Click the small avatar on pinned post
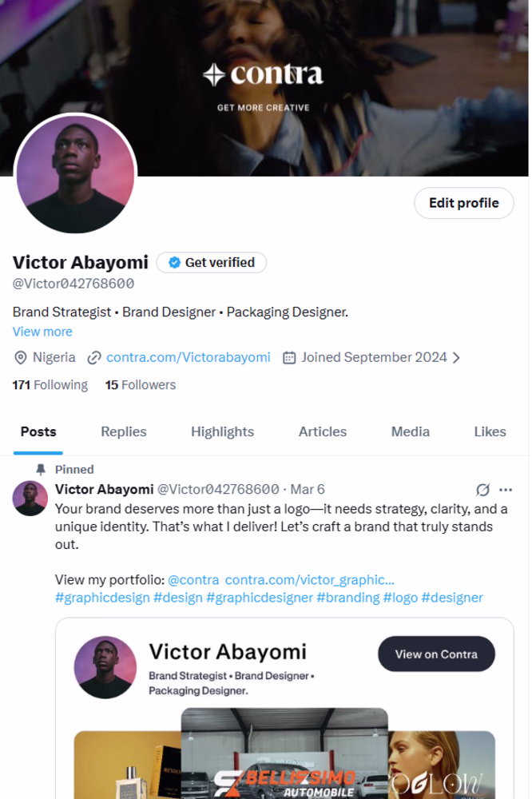 pyautogui.click(x=30, y=499)
